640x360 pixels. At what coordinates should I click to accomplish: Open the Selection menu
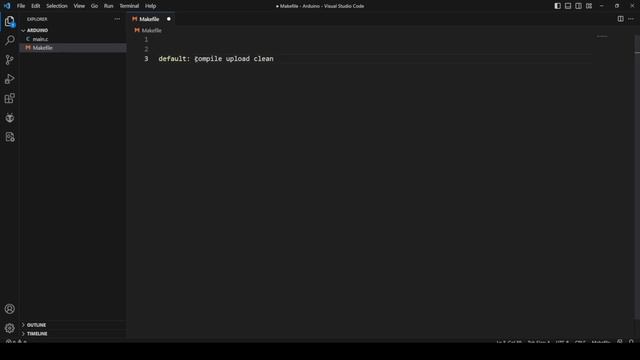[x=57, y=6]
